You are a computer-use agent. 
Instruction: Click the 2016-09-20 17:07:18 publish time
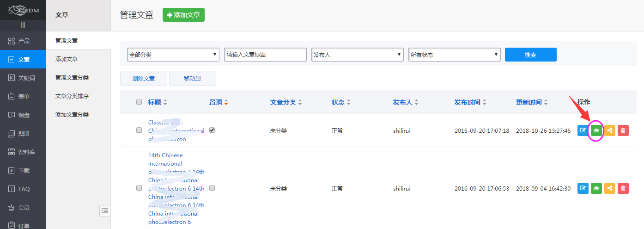pyautogui.click(x=482, y=131)
